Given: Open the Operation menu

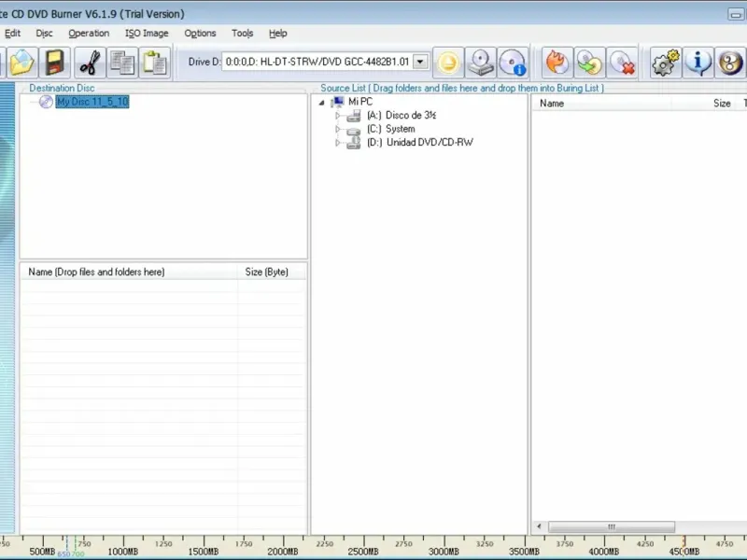Looking at the screenshot, I should coord(89,34).
